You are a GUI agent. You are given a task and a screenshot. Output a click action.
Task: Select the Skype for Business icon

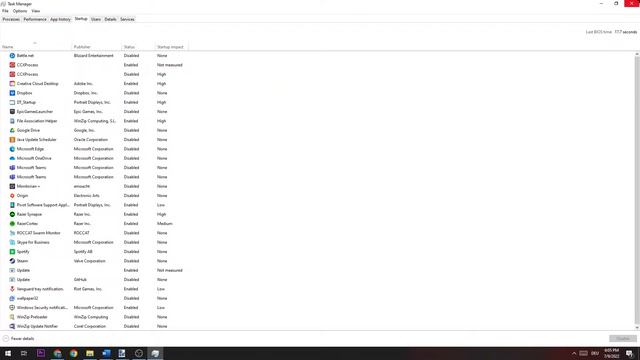pyautogui.click(x=12, y=242)
